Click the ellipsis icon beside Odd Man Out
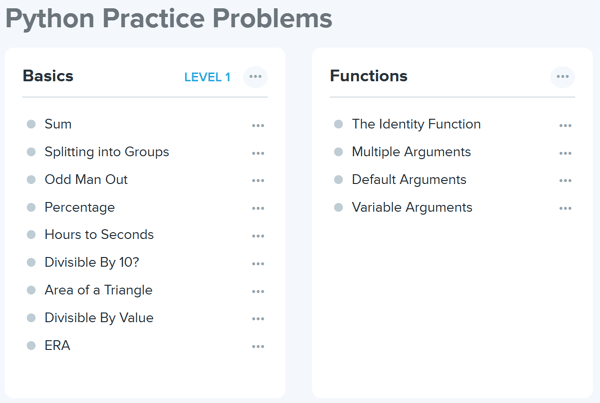 [x=258, y=181]
